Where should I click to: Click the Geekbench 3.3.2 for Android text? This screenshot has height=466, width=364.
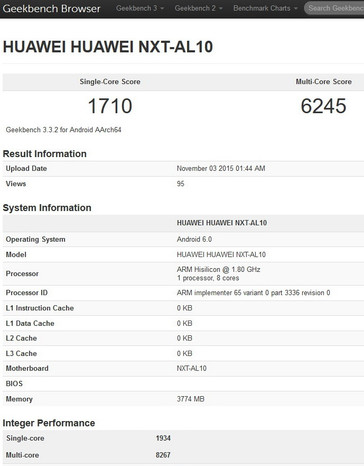tap(63, 130)
